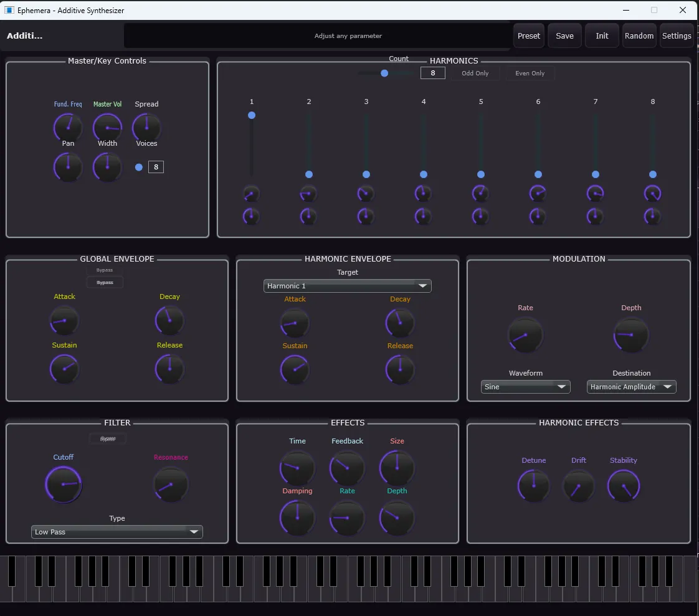Click the Modulation Rate knob
Image resolution: width=699 pixels, height=616 pixels.
pos(525,334)
